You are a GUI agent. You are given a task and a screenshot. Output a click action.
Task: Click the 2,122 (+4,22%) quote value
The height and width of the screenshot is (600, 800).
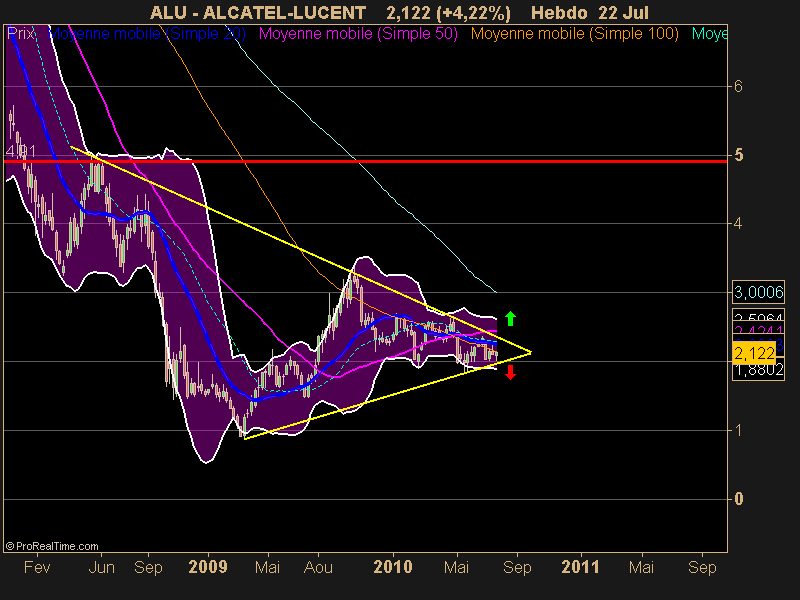448,13
